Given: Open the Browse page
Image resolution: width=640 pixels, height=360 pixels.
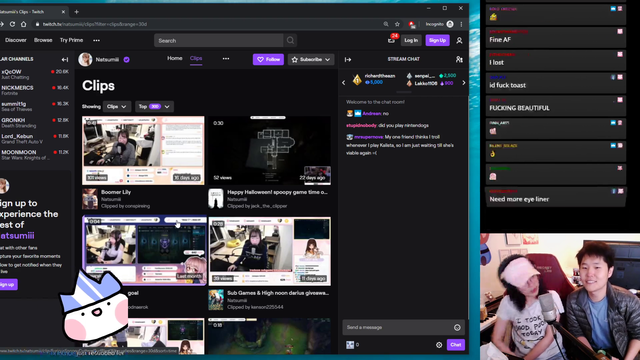Looking at the screenshot, I should click(43, 40).
